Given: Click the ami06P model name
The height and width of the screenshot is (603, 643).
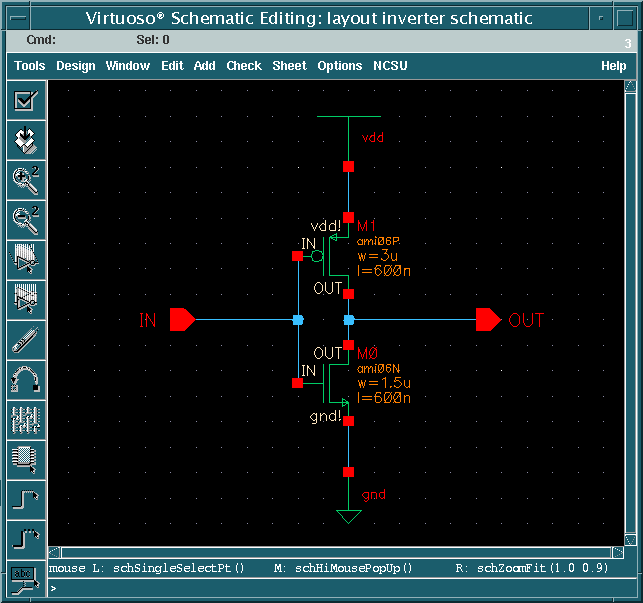Looking at the screenshot, I should point(378,241).
